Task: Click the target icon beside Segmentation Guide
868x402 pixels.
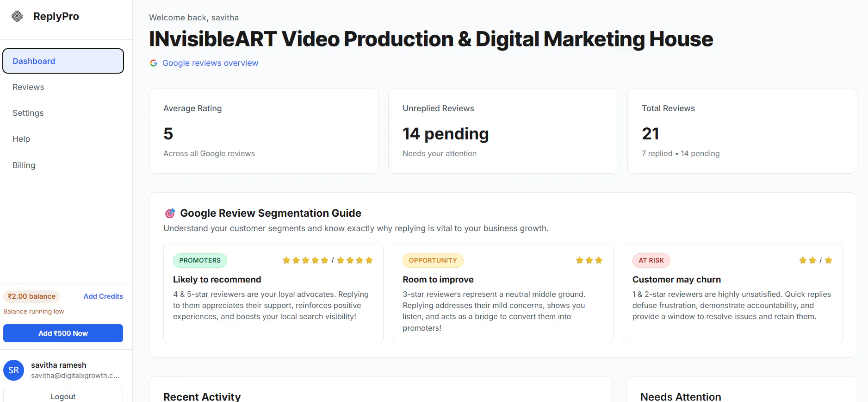Action: point(170,213)
